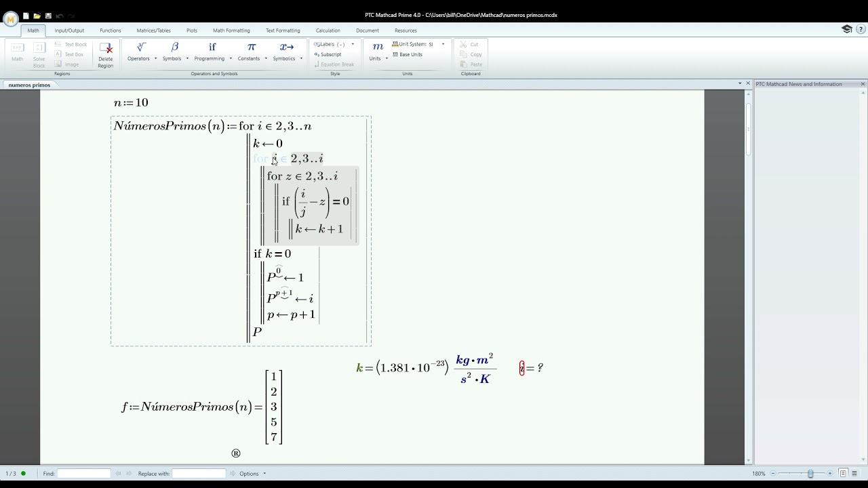
Task: Expand the Operators dropdown arrow
Action: click(x=155, y=58)
